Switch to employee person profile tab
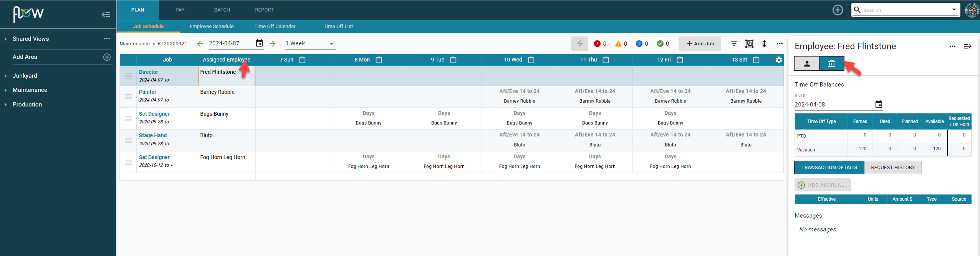 (807, 64)
